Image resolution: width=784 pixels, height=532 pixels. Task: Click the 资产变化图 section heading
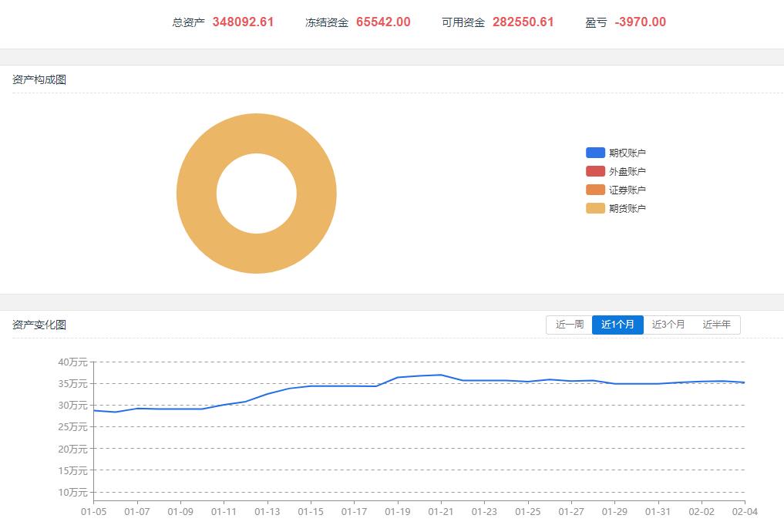[x=39, y=325]
